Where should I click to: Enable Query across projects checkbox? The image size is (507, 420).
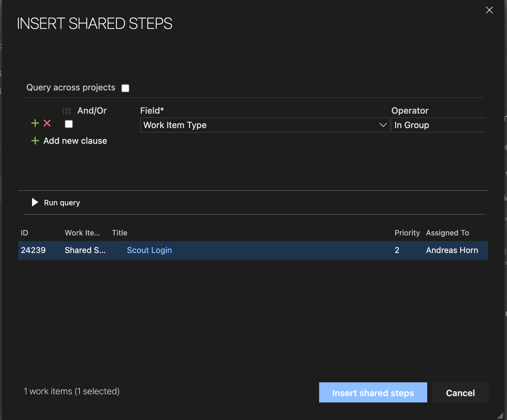click(x=125, y=88)
